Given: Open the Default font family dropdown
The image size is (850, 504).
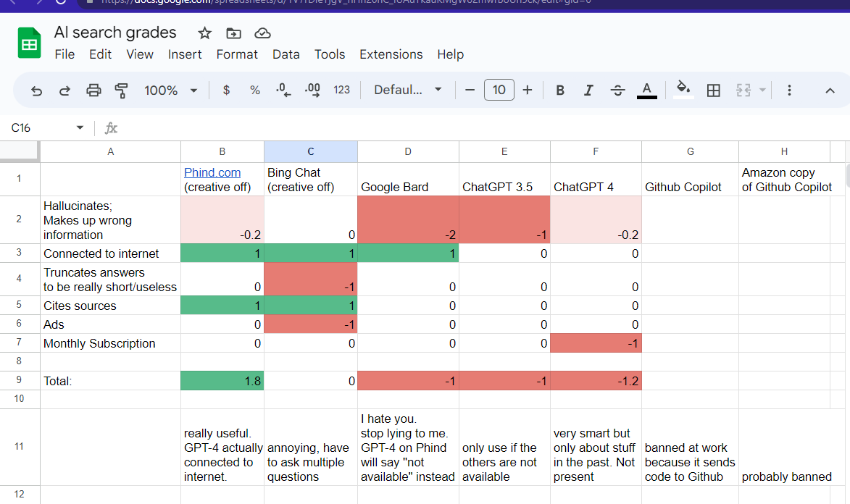Looking at the screenshot, I should [x=408, y=90].
